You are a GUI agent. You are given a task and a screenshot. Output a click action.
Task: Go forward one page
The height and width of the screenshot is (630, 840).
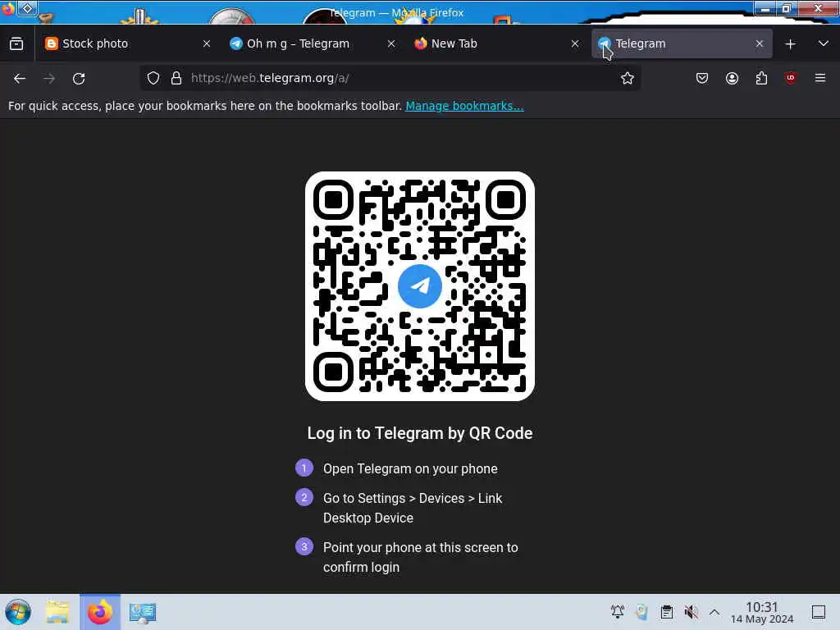(x=49, y=79)
